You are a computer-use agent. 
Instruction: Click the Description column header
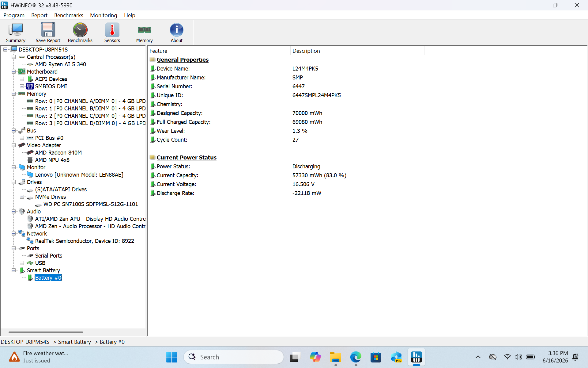[357, 51]
